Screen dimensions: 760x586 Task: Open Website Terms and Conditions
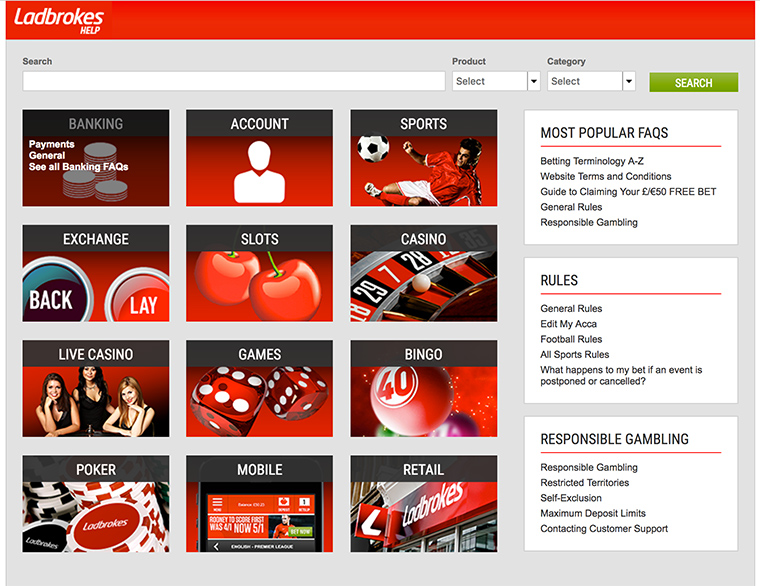606,176
